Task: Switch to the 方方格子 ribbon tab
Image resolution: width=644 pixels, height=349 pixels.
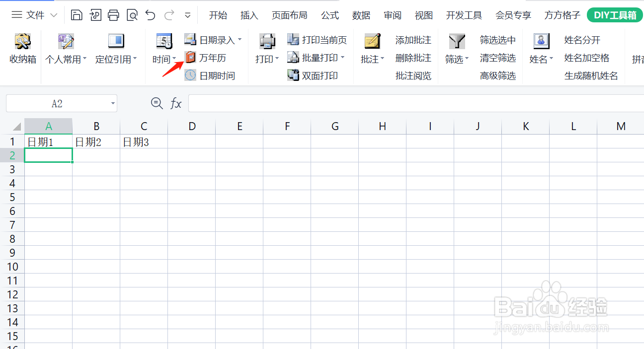Action: [562, 15]
